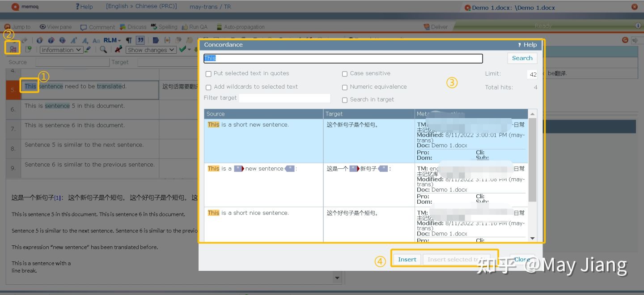Viewport: 644px width, 295px height.
Task: Click the Auto-propagation icon
Action: pyautogui.click(x=219, y=27)
